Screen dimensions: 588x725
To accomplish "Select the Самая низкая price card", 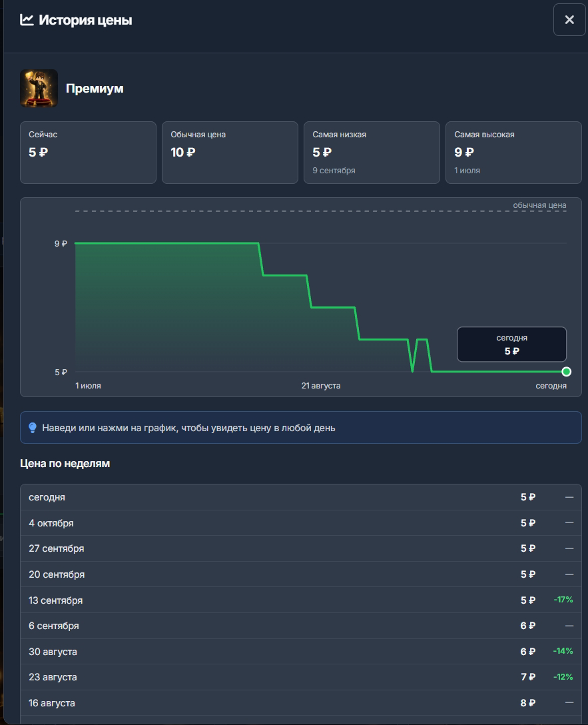I will 372,153.
